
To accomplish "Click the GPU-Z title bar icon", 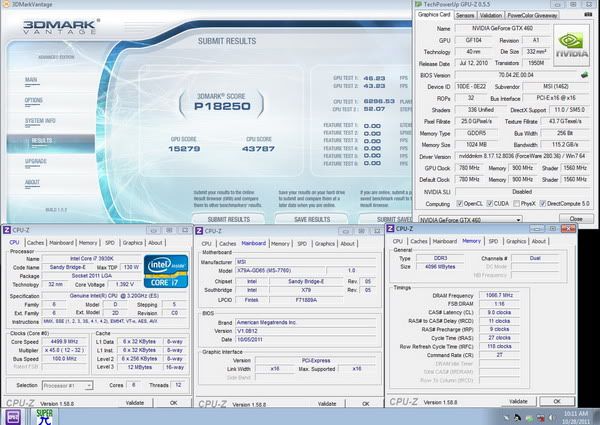I will click(x=418, y=4).
